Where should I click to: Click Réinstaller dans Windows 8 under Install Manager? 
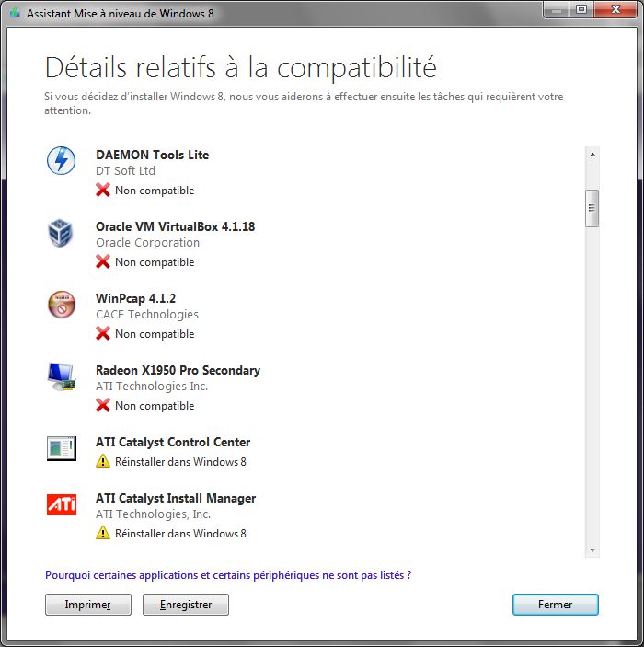click(x=180, y=534)
